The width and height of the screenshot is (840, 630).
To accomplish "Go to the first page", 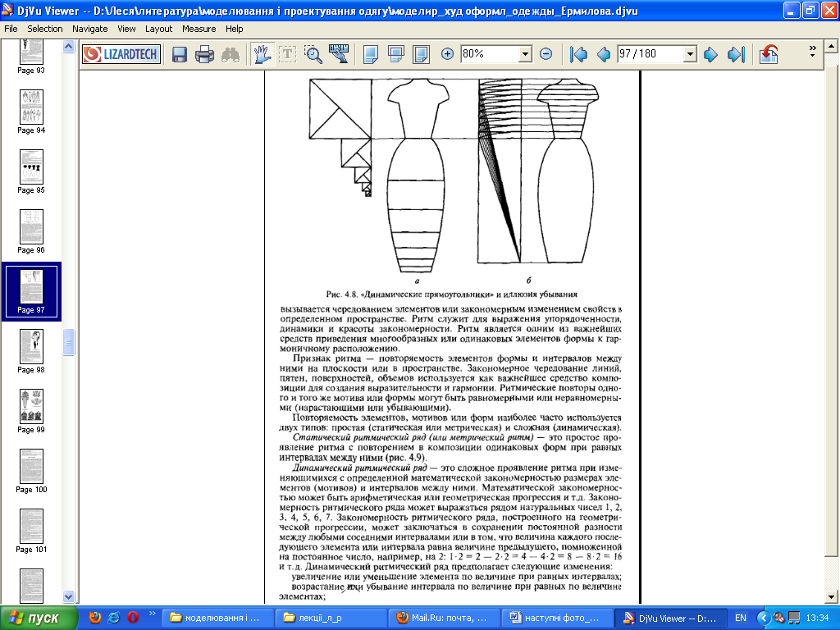I will click(x=578, y=54).
